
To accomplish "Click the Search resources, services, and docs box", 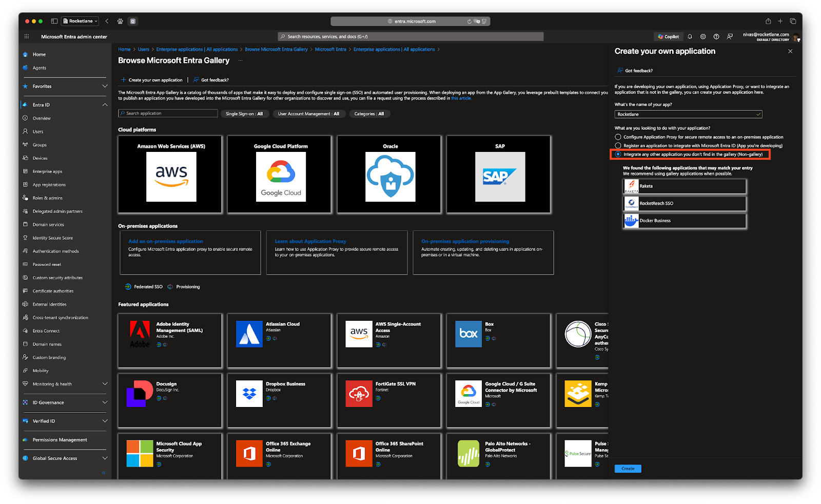I will (x=411, y=36).
